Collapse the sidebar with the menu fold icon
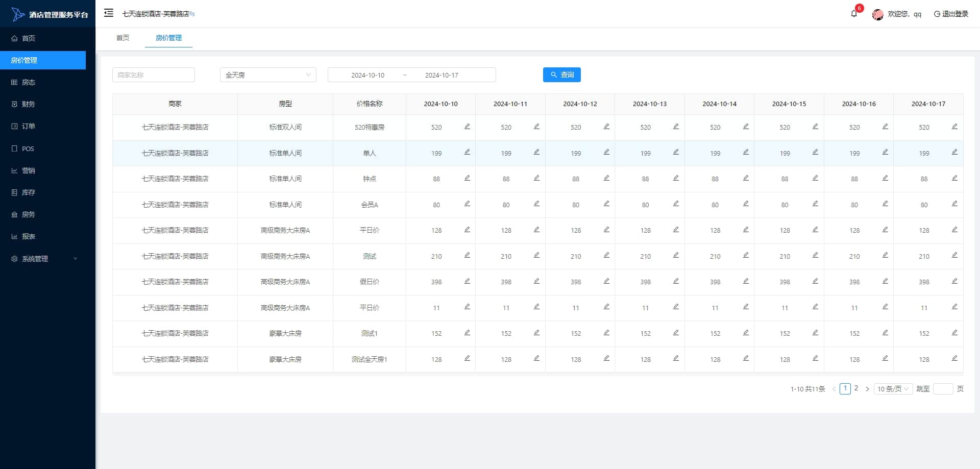Image resolution: width=980 pixels, height=469 pixels. point(109,13)
